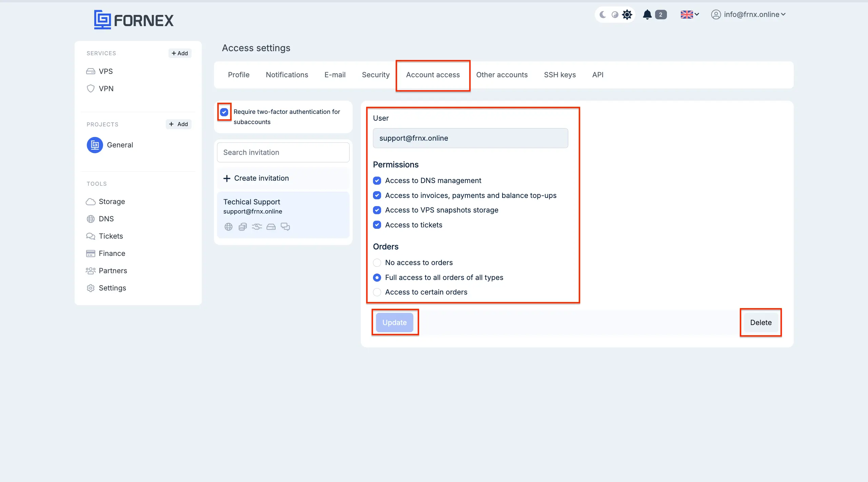Screen dimensions: 868x482
Task: Switch to the E-mail tab
Action: coord(335,75)
